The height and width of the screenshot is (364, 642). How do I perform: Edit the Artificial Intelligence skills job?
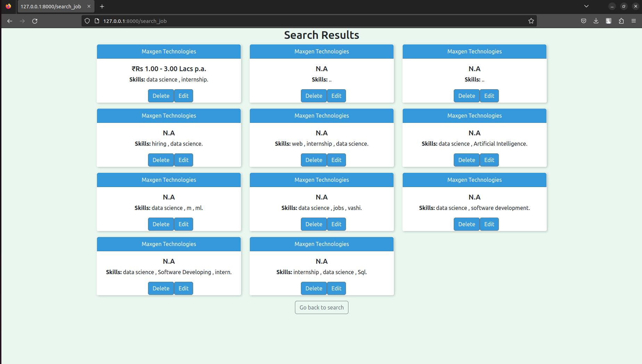(x=489, y=160)
